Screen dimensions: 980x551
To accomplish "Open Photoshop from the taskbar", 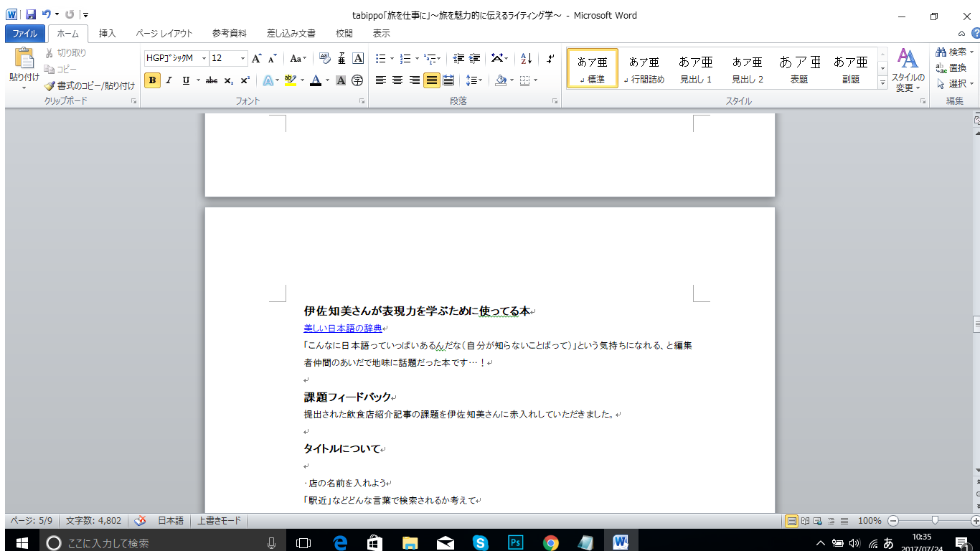I will click(515, 541).
